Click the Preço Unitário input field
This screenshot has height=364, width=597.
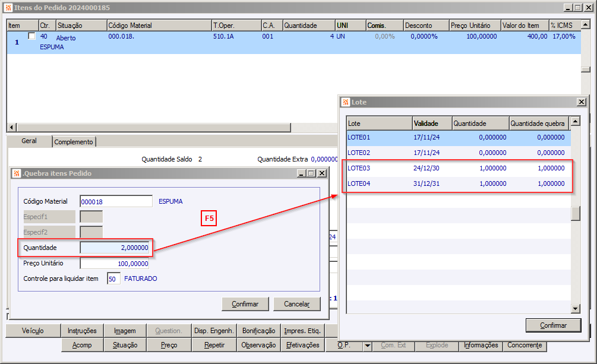(x=115, y=263)
